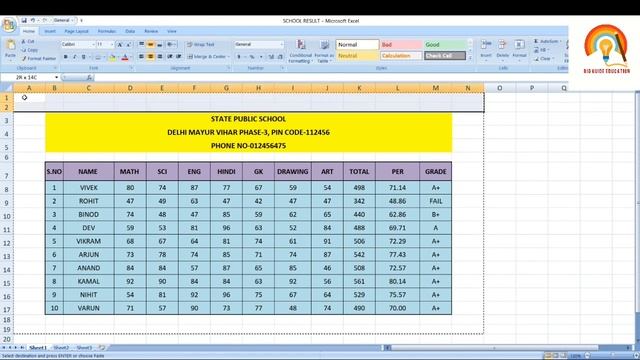Viewport: 640px width, 360px height.
Task: Toggle Top Align vertical alignment
Action: (x=141, y=44)
